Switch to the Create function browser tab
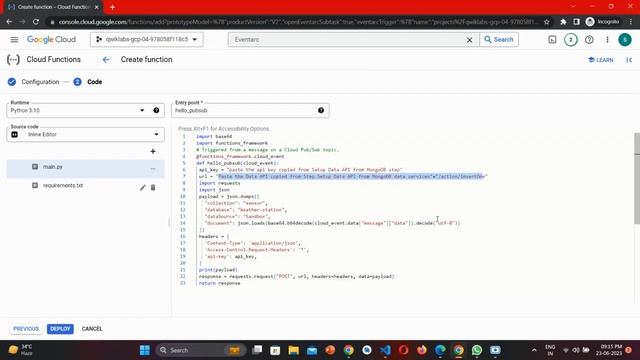 [53, 7]
